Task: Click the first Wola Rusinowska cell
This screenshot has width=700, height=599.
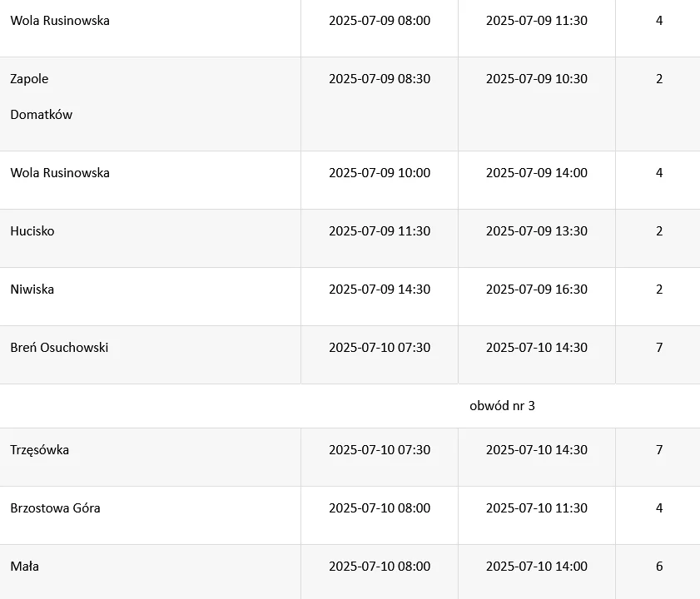Action: [x=60, y=21]
